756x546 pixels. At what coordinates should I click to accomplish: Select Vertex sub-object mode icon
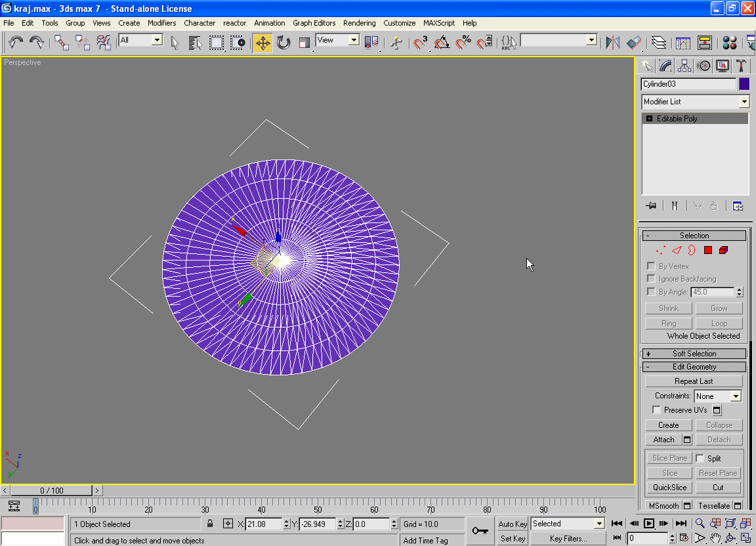661,250
